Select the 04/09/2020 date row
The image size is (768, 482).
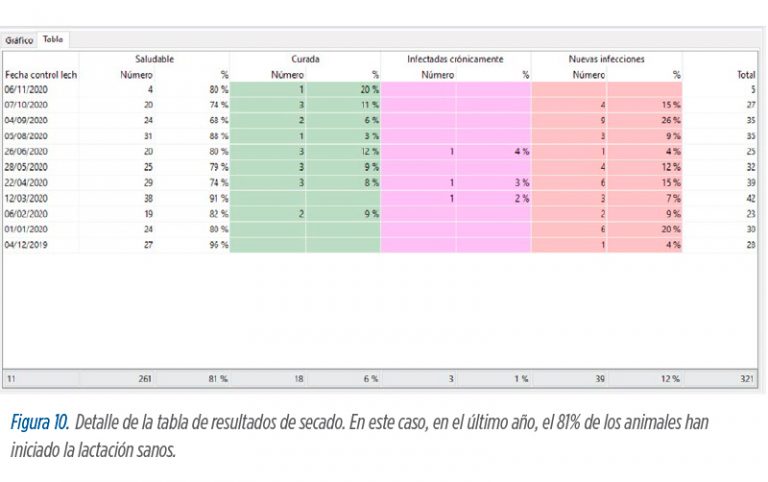point(380,120)
